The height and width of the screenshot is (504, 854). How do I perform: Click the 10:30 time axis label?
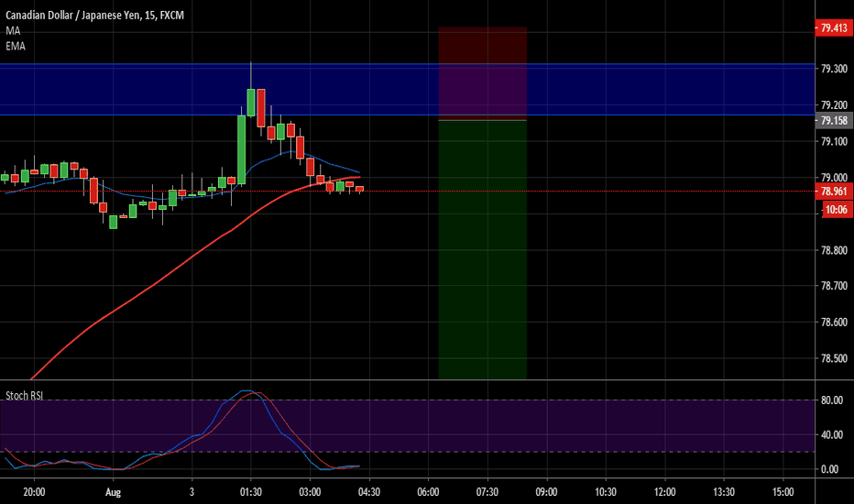[606, 492]
